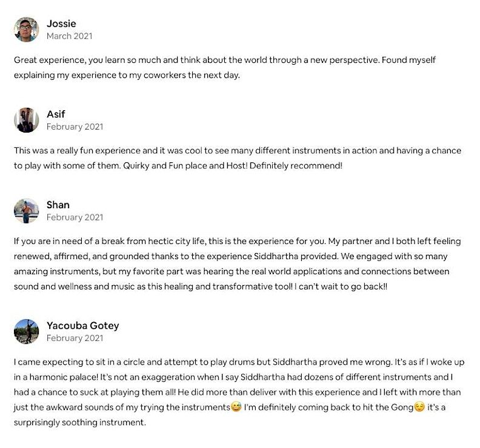Click the March 2021 date under Jossie
Viewport: 480px width, 448px height.
69,36
